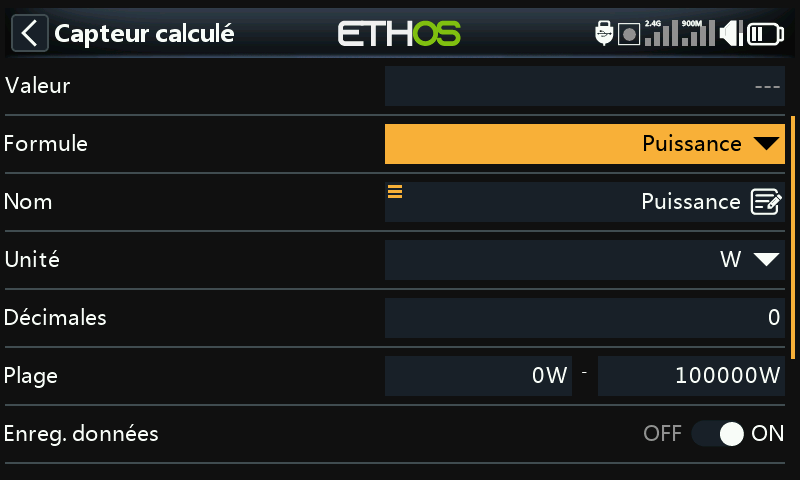Click the ETHOS logo in header

tap(399, 34)
